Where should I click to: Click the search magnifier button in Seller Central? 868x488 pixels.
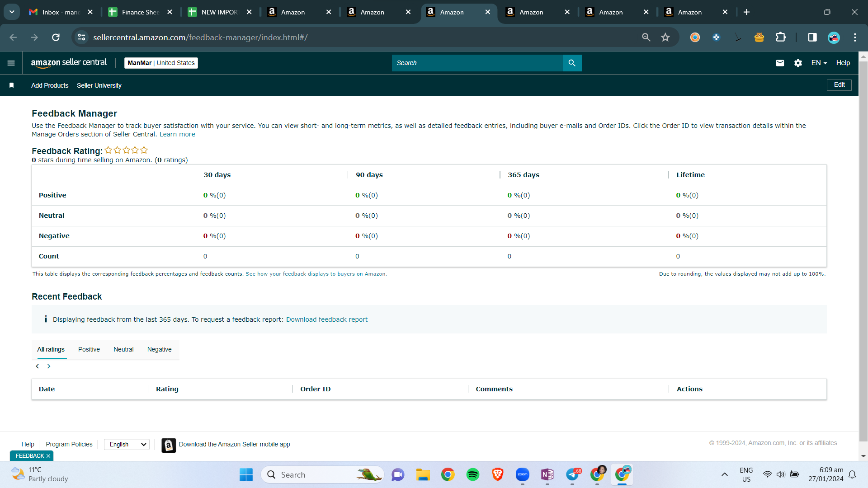[x=572, y=63]
